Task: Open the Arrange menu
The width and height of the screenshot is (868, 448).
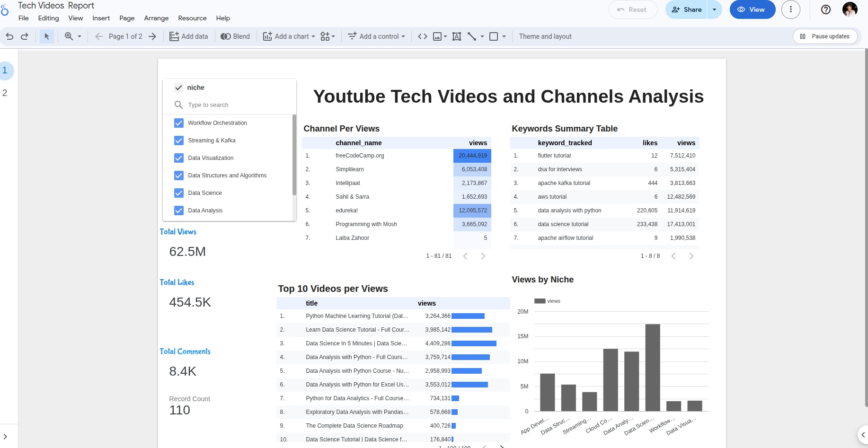Action: [x=156, y=18]
